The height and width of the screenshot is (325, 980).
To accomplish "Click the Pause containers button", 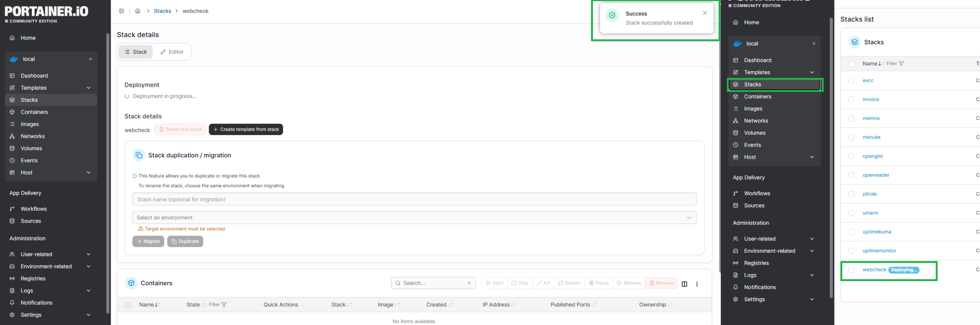I will (x=599, y=283).
